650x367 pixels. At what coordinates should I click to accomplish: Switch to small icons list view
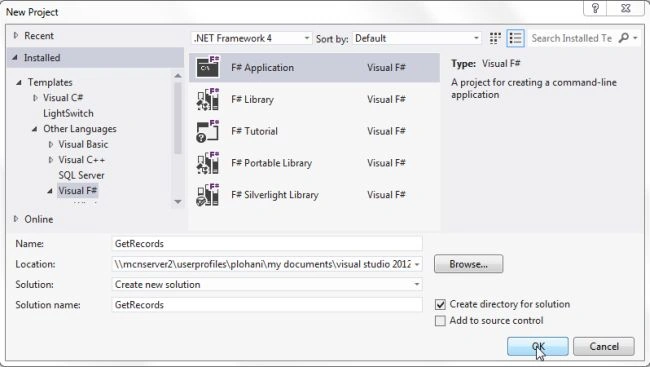tap(515, 38)
